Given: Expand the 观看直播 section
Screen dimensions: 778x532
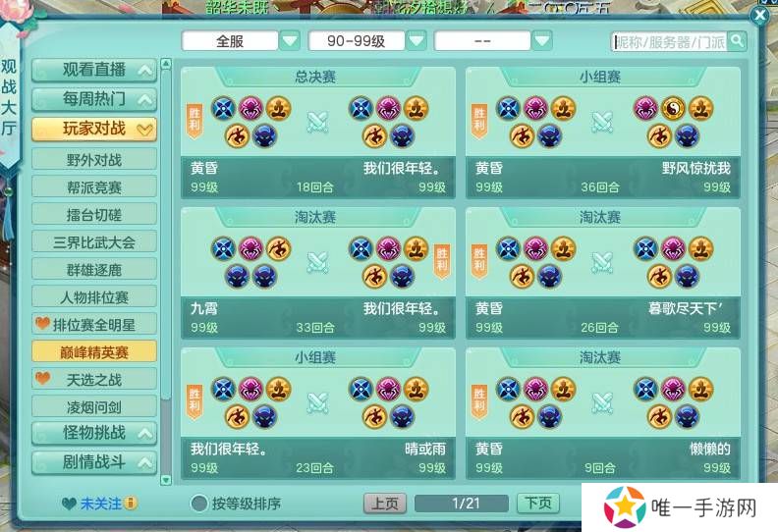Looking at the screenshot, I should (x=94, y=71).
